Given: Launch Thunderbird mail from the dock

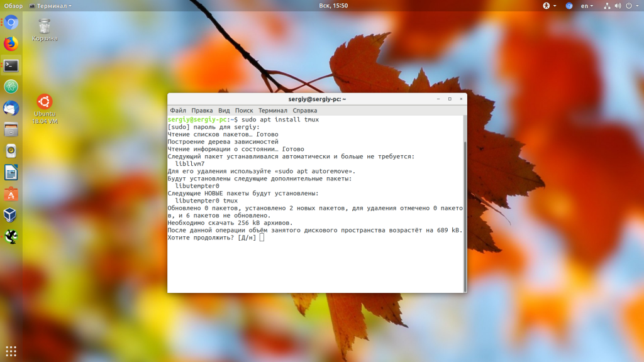Looking at the screenshot, I should (11, 108).
